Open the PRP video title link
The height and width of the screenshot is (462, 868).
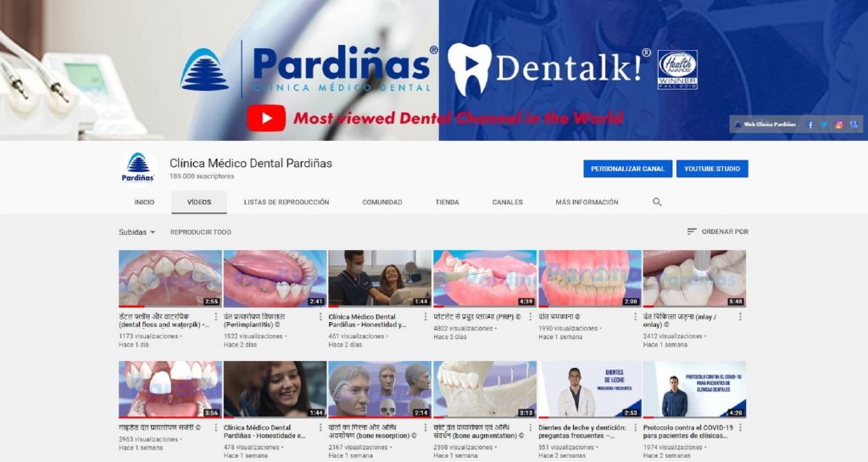click(x=477, y=317)
